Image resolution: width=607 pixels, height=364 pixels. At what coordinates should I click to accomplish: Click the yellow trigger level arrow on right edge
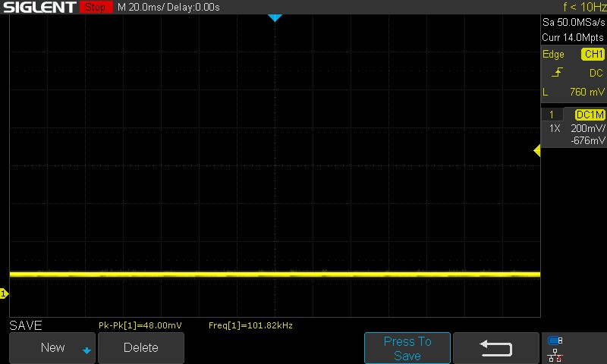click(x=537, y=150)
